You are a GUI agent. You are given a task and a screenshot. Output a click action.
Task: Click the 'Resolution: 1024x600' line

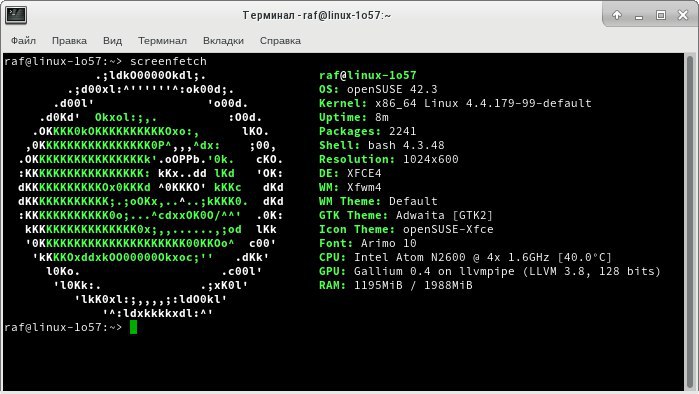389,159
